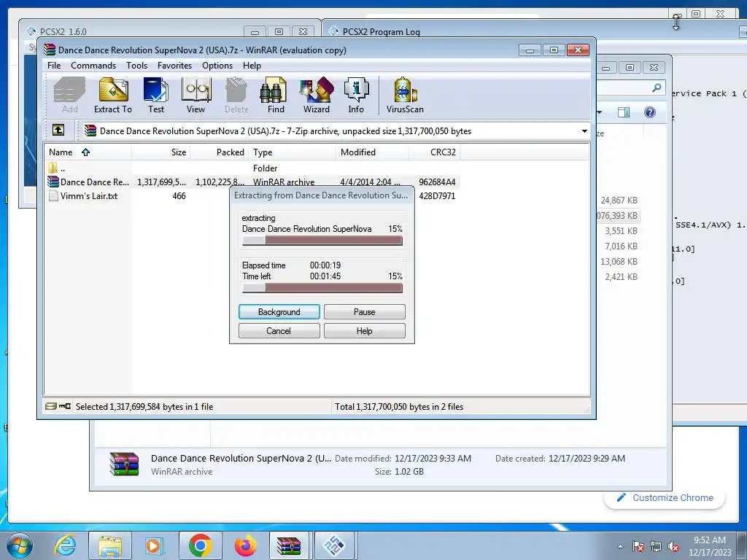This screenshot has width=747, height=560.
Task: Click the Info toolbar icon
Action: tap(356, 96)
